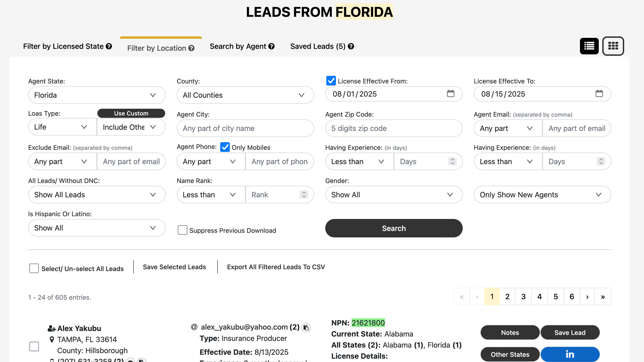Copy alex_yakubu email address icon
Viewport: 644px width, 362px height.
(x=306, y=327)
